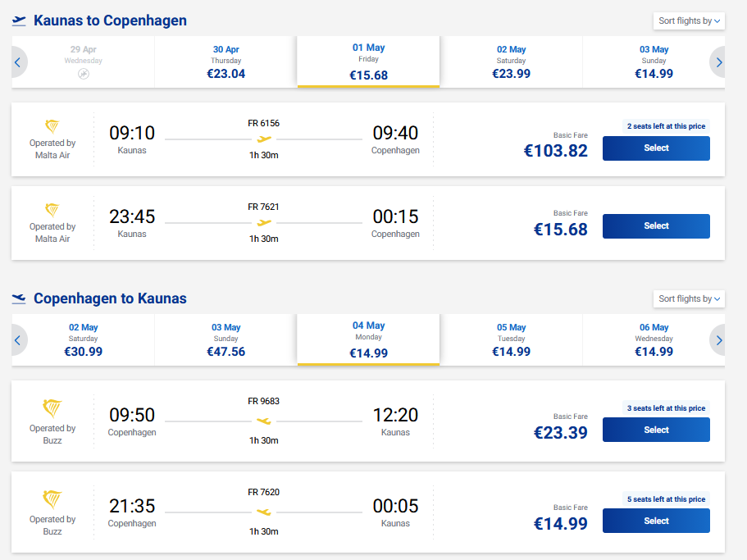
Task: Select the 09:50 Copenhagen flight at €23.39
Action: tap(656, 430)
